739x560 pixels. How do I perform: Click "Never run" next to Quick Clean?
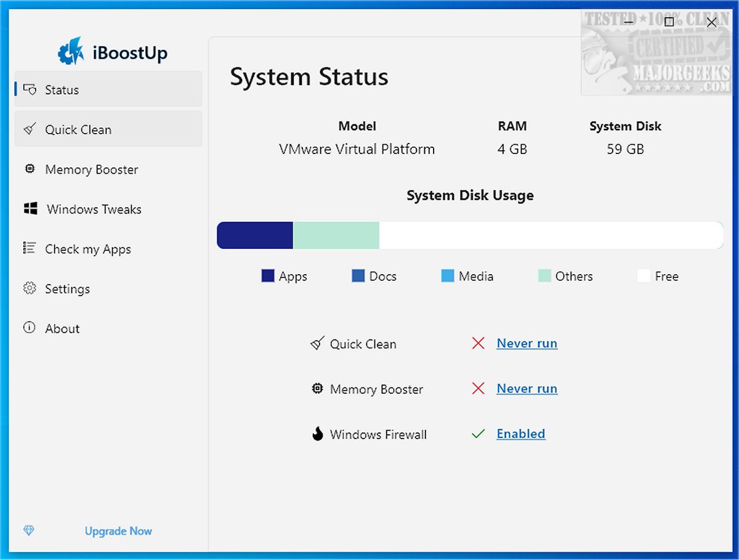point(527,343)
